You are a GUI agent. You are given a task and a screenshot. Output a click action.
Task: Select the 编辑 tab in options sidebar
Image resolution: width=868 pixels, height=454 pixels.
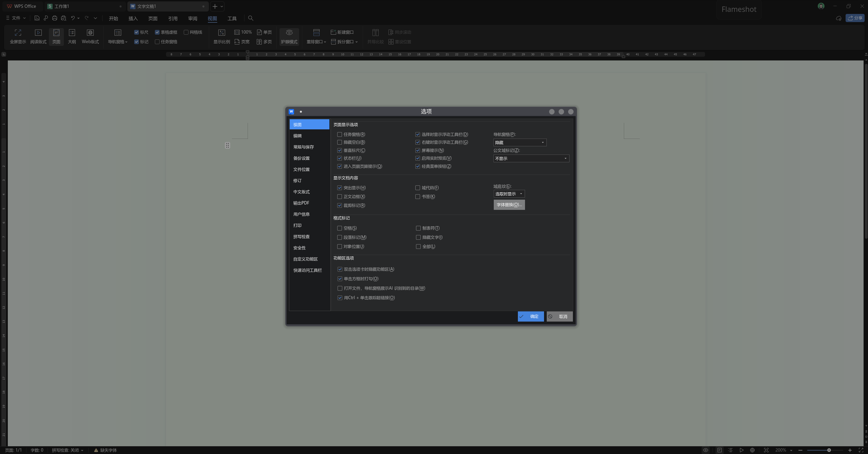pyautogui.click(x=297, y=136)
